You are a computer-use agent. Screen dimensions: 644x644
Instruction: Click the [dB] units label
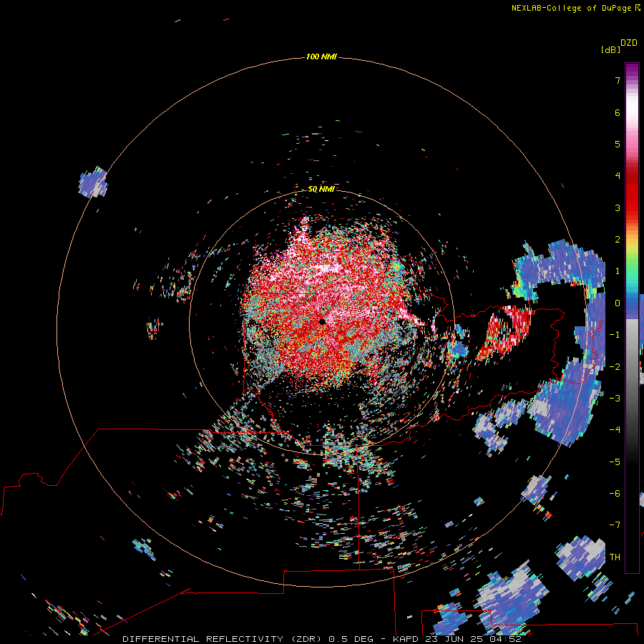coord(610,49)
